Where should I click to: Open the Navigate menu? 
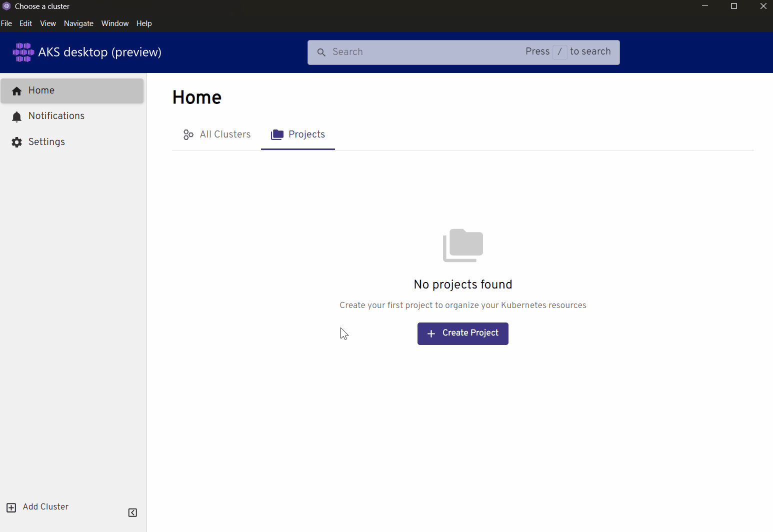pyautogui.click(x=78, y=23)
